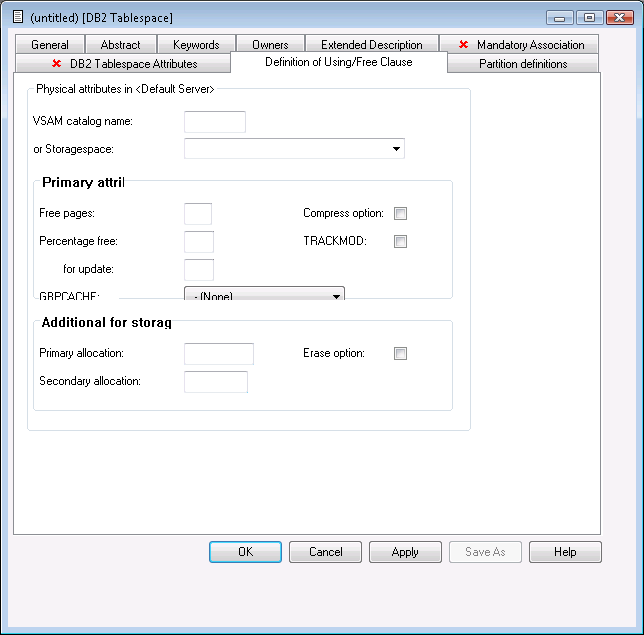Screen dimensions: 644x635
Task: Focus the VSAM catalog name field
Action: [215, 122]
